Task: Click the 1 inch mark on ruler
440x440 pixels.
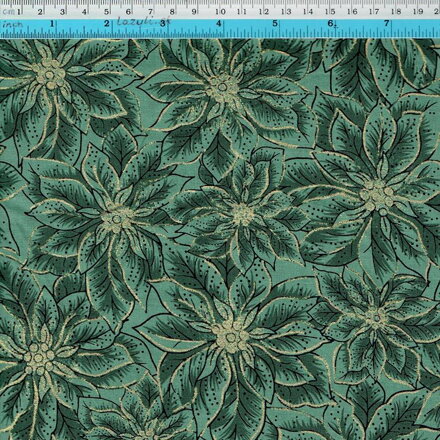Action: 52,24
